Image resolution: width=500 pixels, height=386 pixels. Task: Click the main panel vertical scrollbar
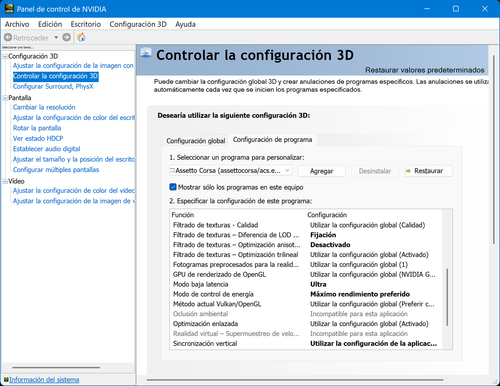(x=494, y=150)
